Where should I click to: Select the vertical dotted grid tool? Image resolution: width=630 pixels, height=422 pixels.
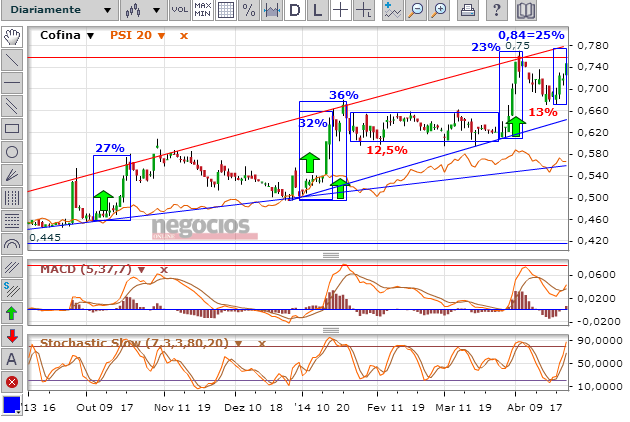pyautogui.click(x=12, y=198)
